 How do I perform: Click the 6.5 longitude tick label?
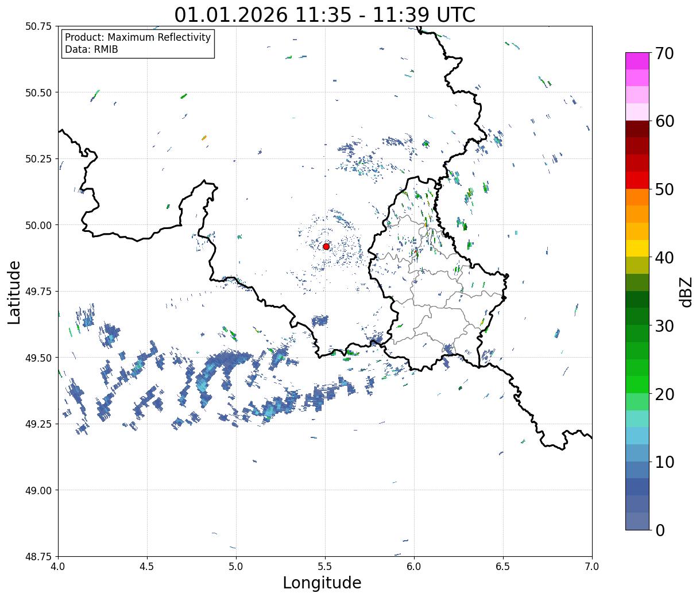[x=503, y=567]
